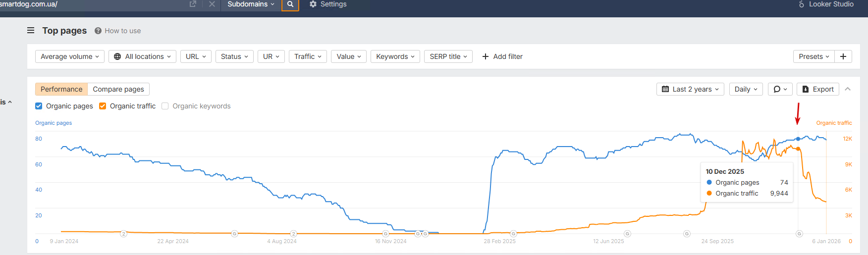The width and height of the screenshot is (868, 255).
Task: Enable the Organic keywords checkbox
Action: (x=165, y=106)
